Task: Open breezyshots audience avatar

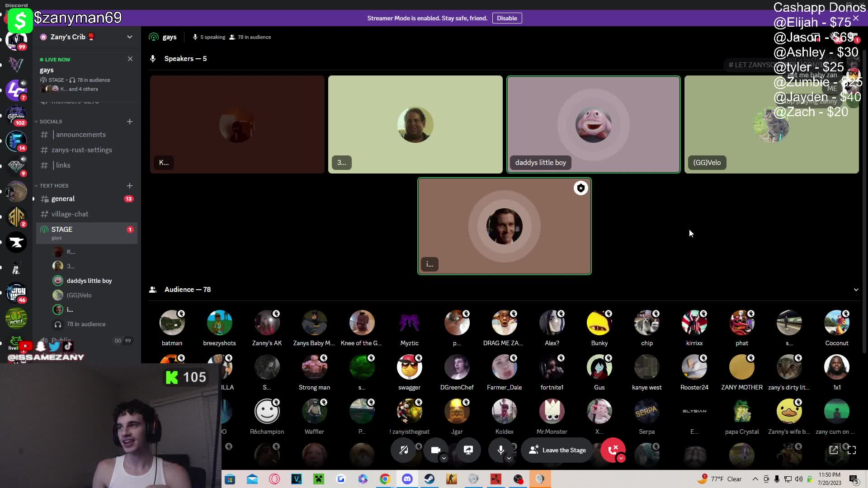Action: coord(219,323)
